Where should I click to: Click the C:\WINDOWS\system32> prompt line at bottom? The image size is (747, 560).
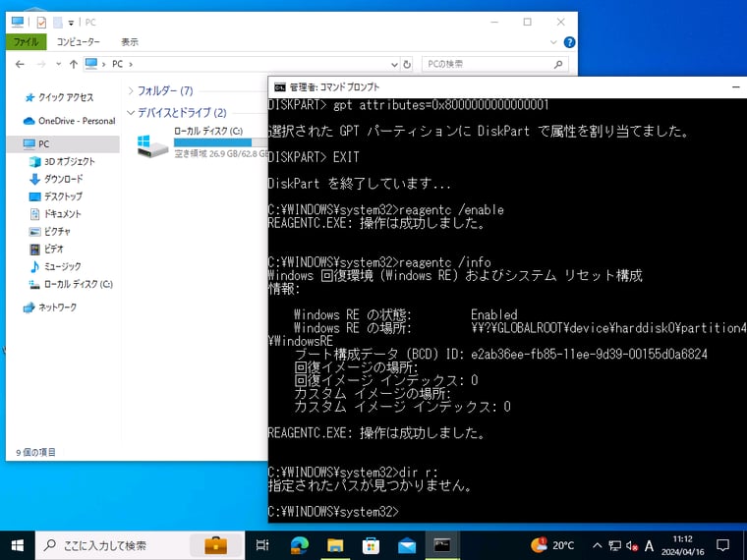coord(333,512)
